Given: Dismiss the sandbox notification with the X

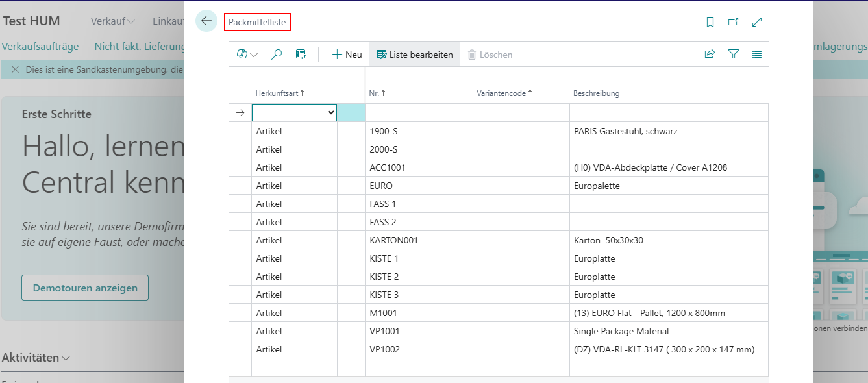Looking at the screenshot, I should [x=15, y=69].
